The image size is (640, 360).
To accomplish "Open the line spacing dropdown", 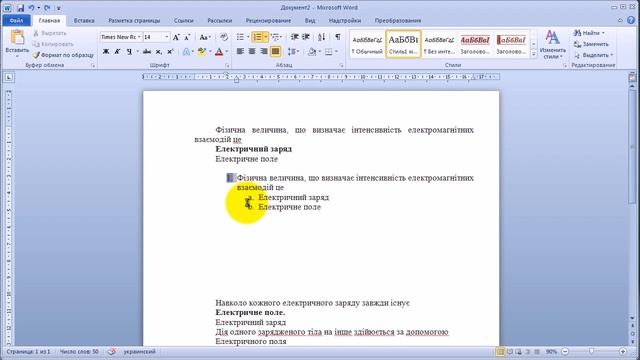I will point(293,51).
